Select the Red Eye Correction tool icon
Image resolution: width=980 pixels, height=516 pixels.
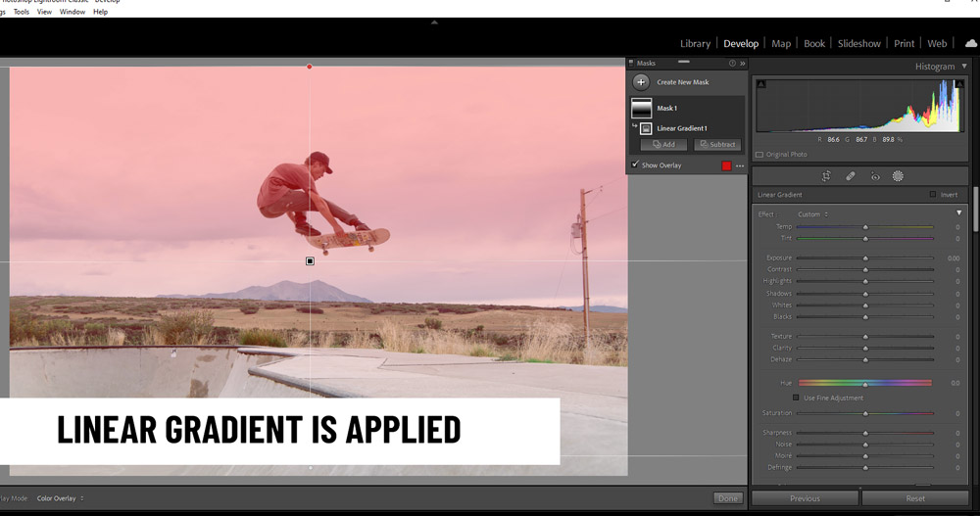point(875,177)
